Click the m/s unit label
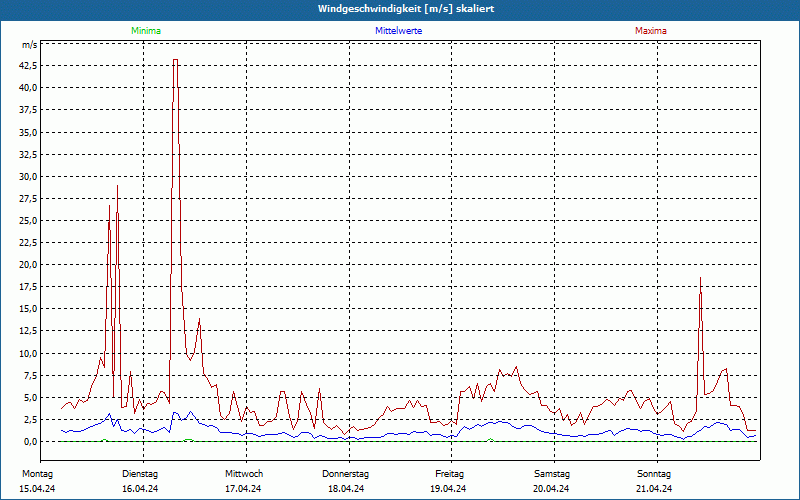The height and width of the screenshot is (500, 800). 30,45
